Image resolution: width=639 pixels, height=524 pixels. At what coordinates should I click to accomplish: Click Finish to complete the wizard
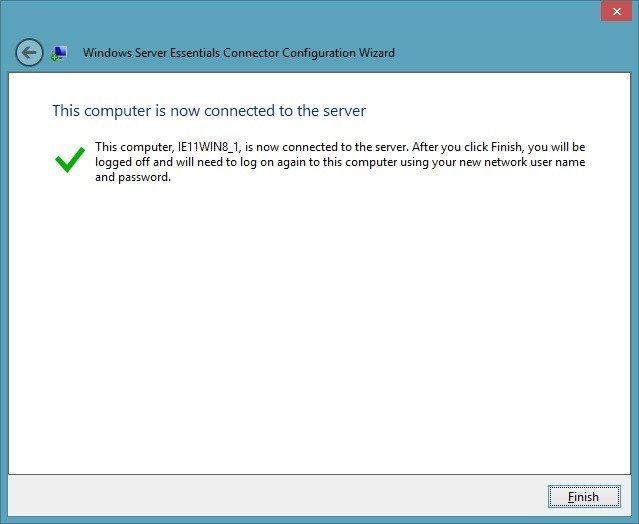(x=584, y=497)
